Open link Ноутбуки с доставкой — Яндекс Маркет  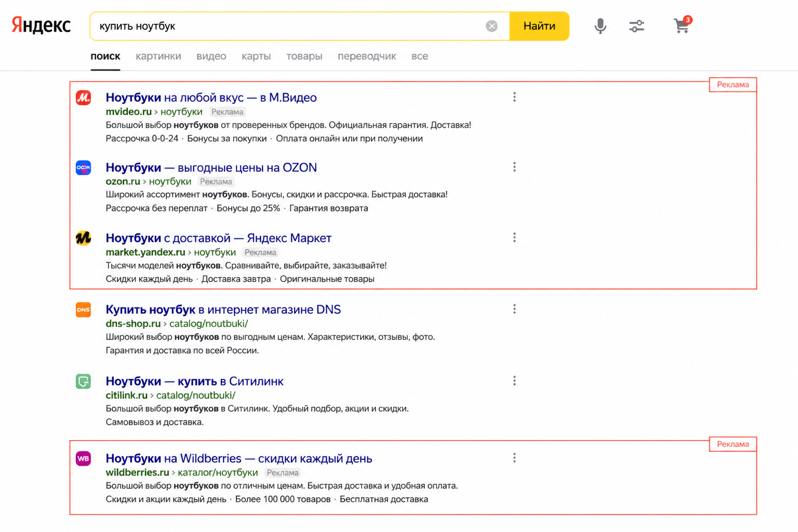coord(218,238)
